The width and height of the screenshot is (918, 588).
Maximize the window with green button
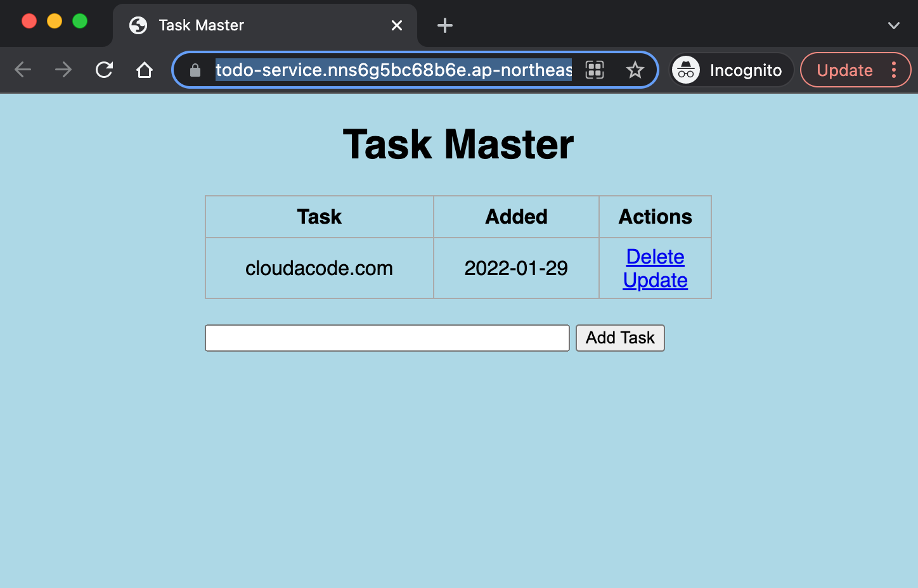[x=80, y=21]
